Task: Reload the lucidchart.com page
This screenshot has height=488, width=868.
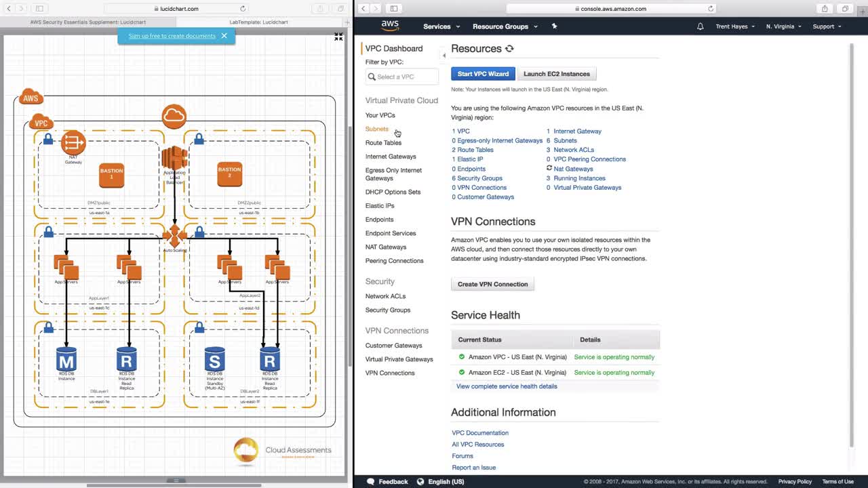Action: 243,9
